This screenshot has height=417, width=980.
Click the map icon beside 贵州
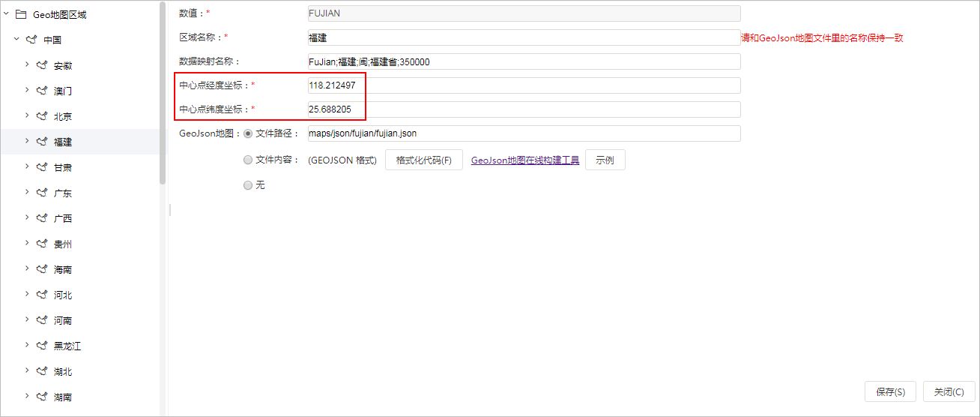pyautogui.click(x=42, y=244)
